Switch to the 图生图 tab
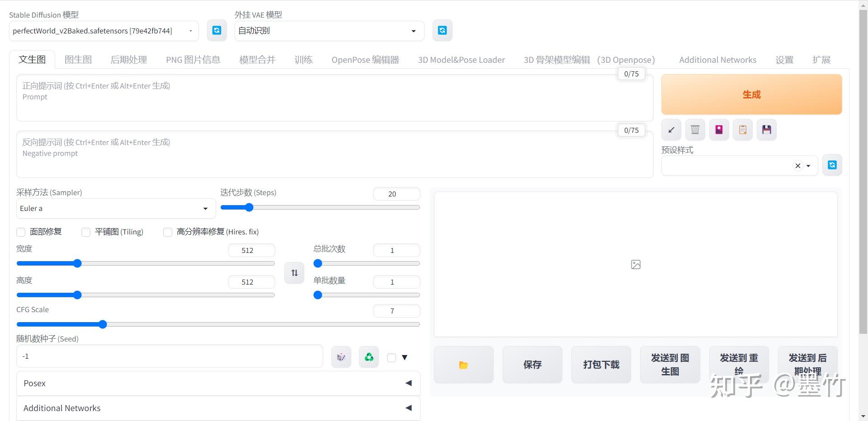Image resolution: width=868 pixels, height=421 pixels. point(78,59)
